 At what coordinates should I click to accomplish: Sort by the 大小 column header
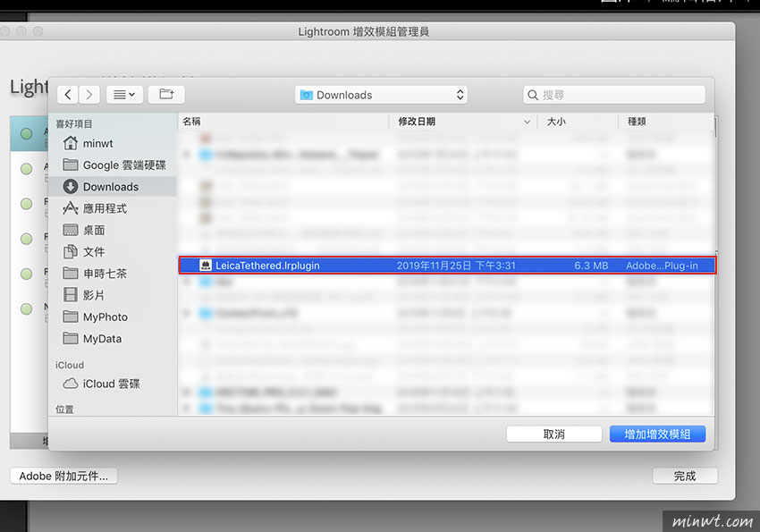(x=578, y=122)
